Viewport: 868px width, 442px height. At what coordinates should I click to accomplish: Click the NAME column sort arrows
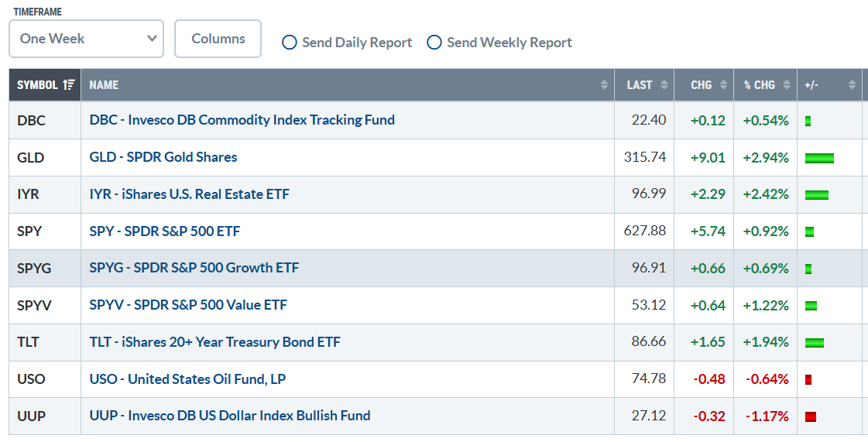coord(604,84)
